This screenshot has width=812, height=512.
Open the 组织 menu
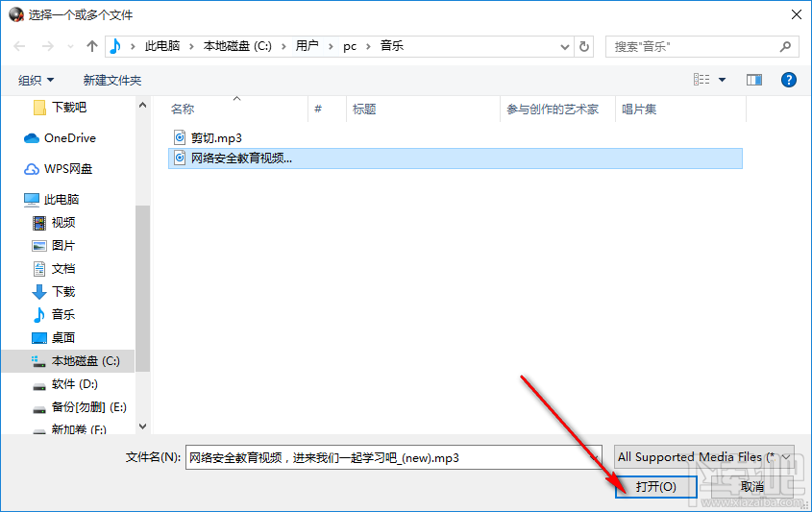coord(36,81)
